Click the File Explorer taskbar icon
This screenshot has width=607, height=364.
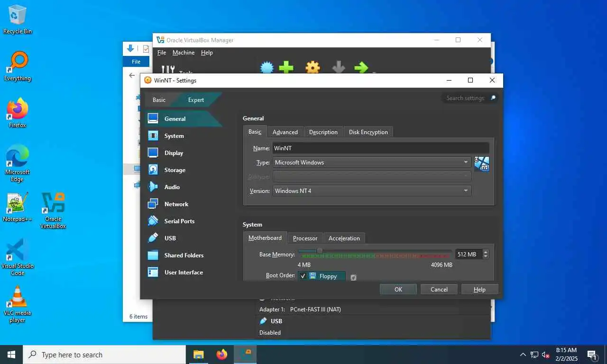(198, 355)
